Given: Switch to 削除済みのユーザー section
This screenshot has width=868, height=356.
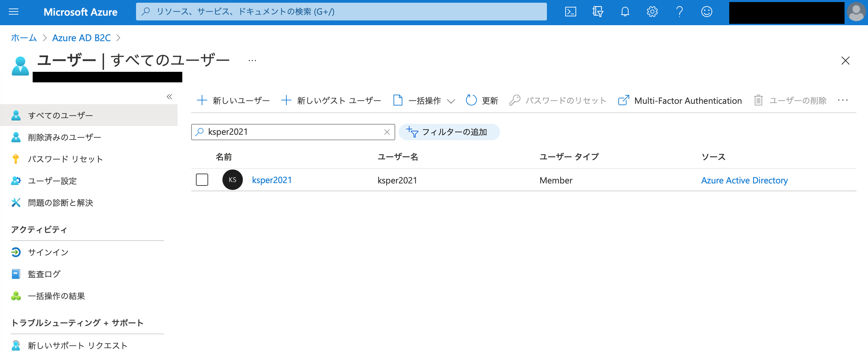Looking at the screenshot, I should [64, 137].
